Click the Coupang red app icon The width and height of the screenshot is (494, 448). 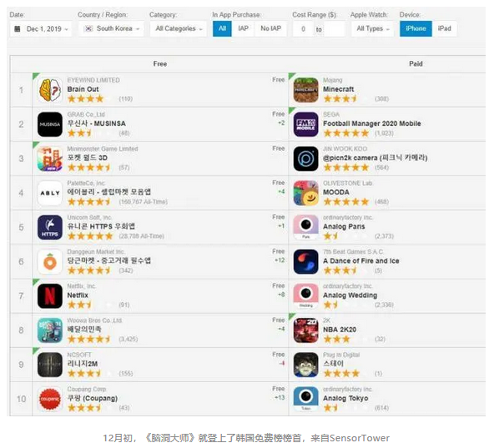[x=50, y=399]
